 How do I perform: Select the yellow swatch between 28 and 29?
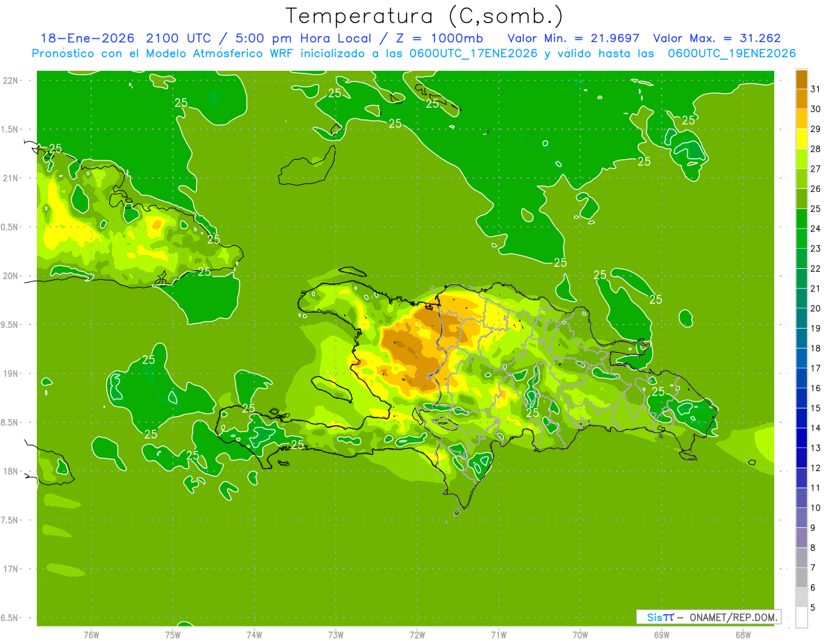(x=802, y=139)
